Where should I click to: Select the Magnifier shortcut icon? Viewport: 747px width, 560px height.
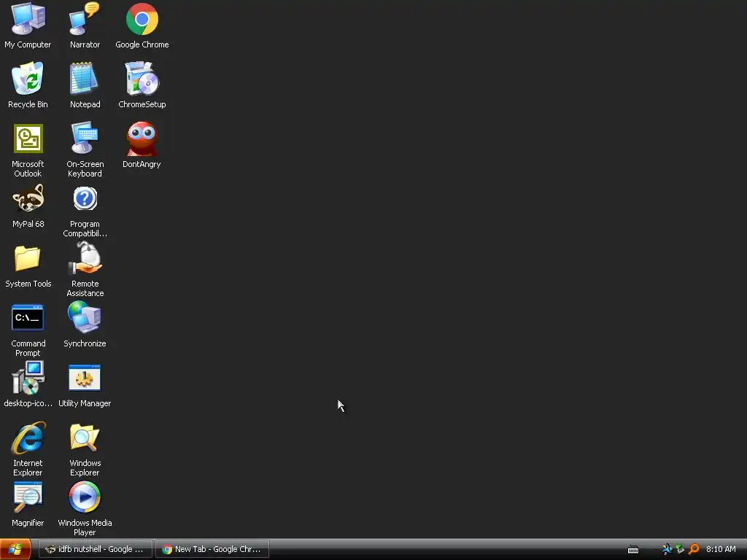pyautogui.click(x=28, y=497)
